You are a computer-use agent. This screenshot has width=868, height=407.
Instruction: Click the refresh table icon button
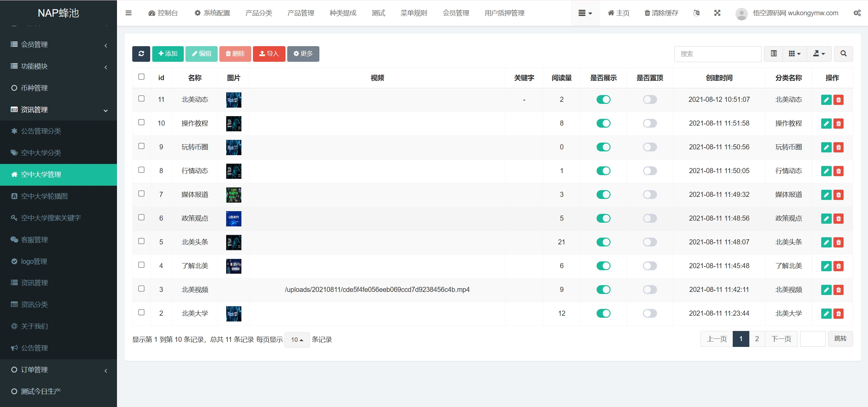coord(141,54)
